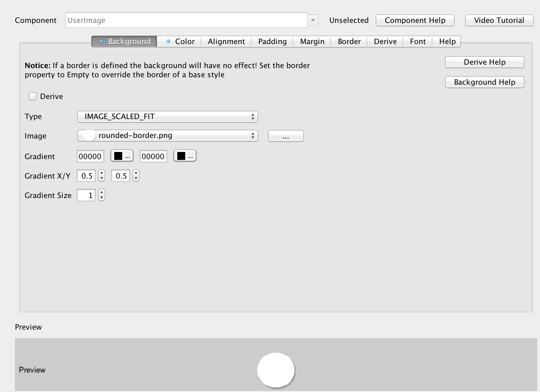Enable the Derive checkbox
The height and width of the screenshot is (392, 540).
pos(32,96)
